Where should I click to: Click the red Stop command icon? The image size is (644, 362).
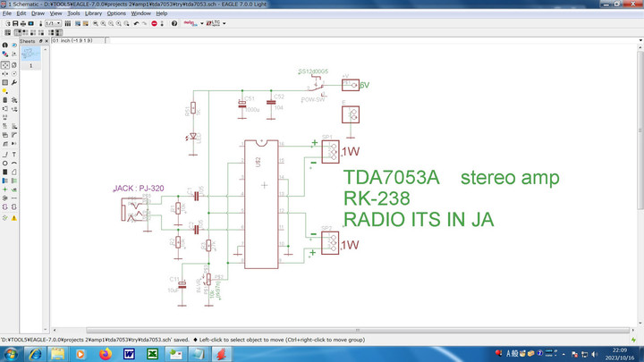156,23
